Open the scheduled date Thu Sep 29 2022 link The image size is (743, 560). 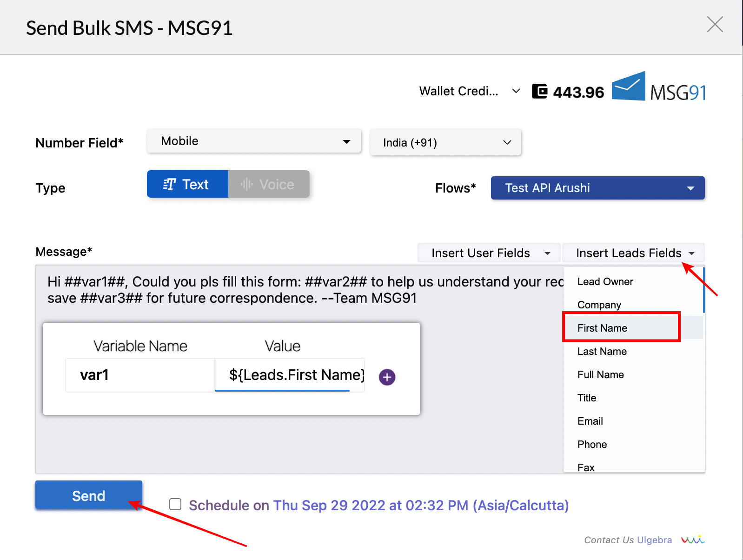421,505
